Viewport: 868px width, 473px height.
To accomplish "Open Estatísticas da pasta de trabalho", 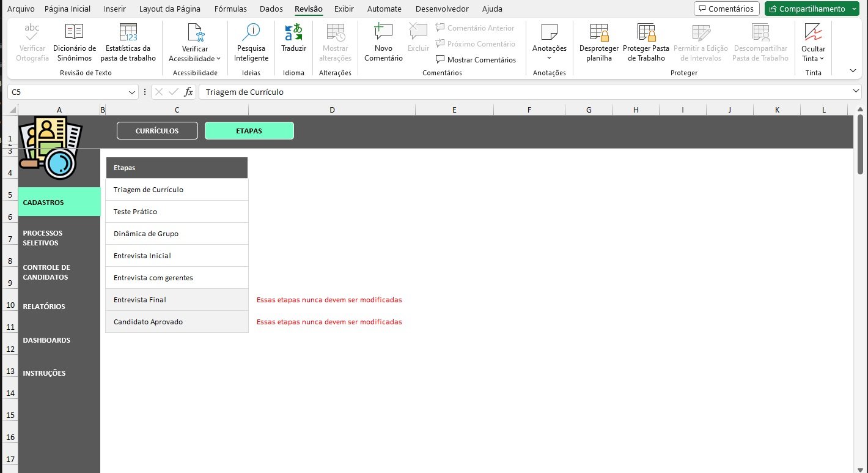I will (128, 42).
